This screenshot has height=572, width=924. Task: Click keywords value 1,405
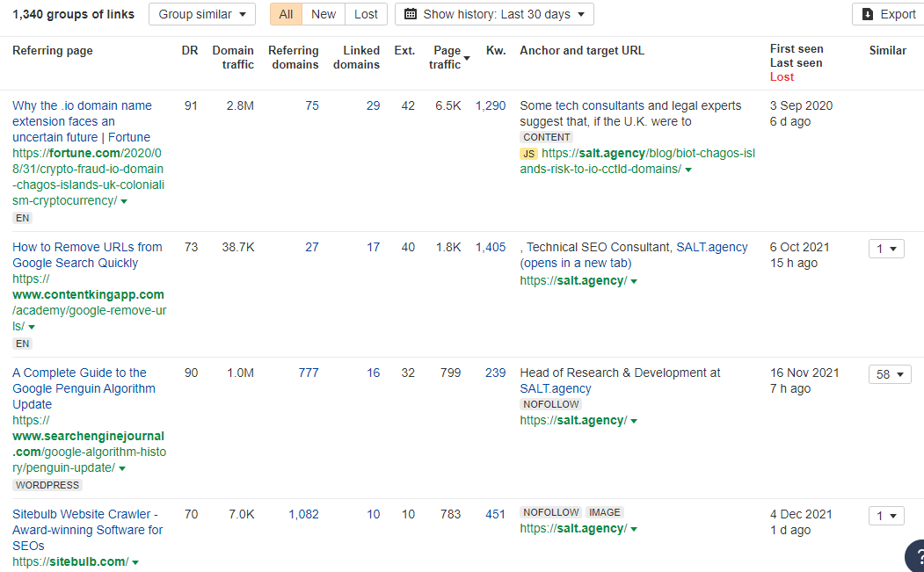click(491, 248)
